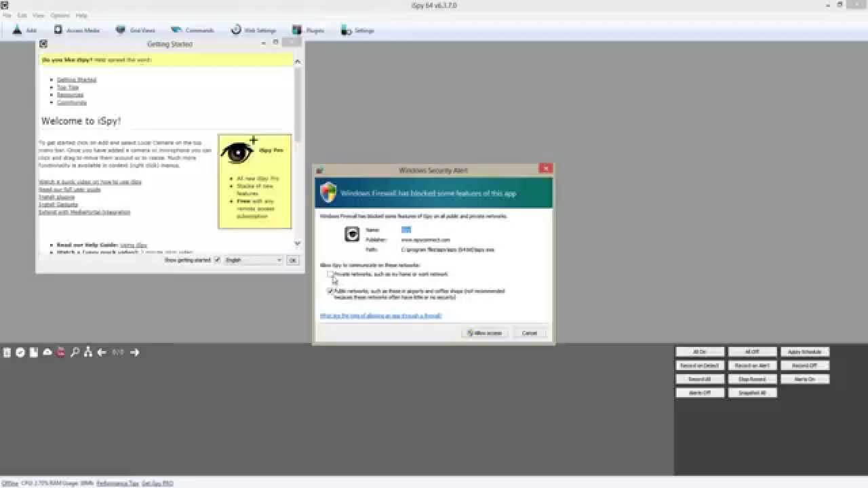This screenshot has height=488, width=868.
Task: Go to previous media page with left arrow
Action: point(102,352)
